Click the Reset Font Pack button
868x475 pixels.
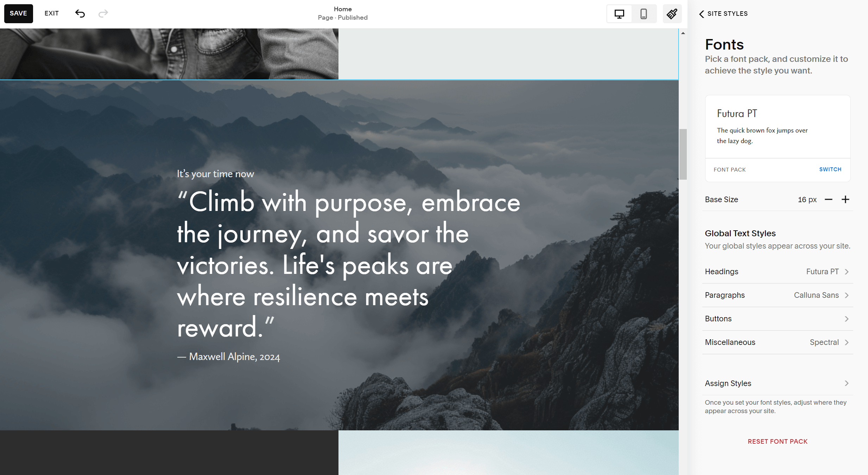pos(778,441)
